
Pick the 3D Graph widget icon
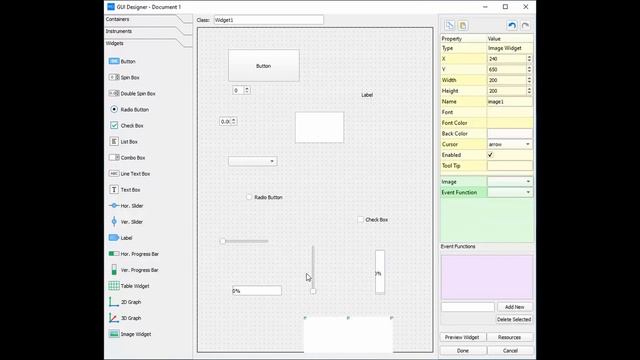114,318
